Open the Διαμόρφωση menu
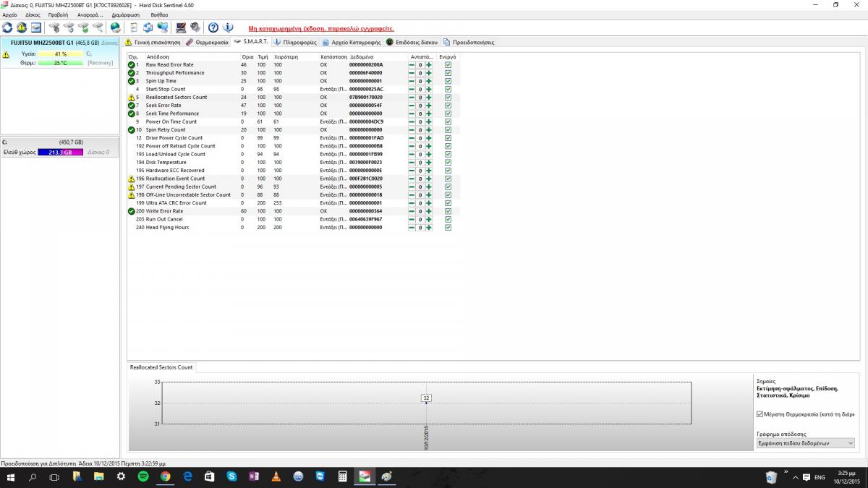The width and height of the screenshot is (868, 488). point(126,14)
